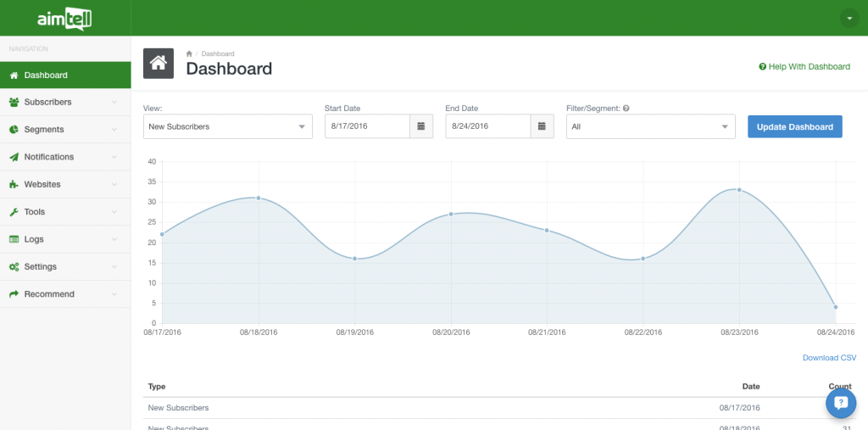Click the Settings gears icon
Screen dimensions: 868x430
14,267
